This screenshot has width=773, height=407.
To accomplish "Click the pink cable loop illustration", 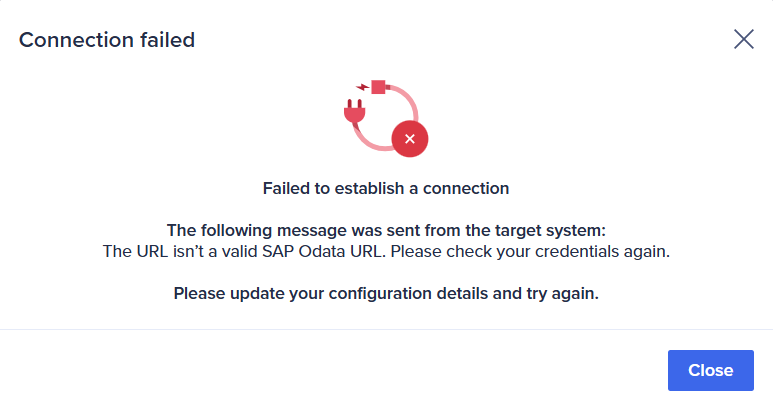I will click(x=386, y=118).
